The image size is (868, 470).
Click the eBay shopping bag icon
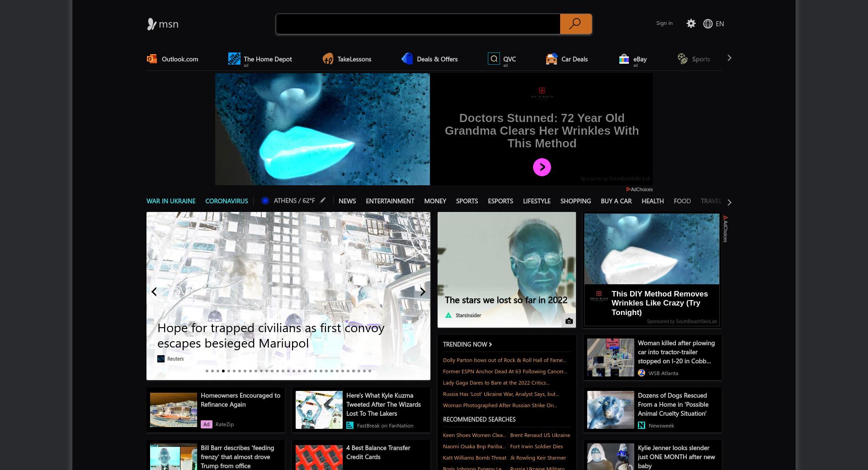tap(624, 59)
